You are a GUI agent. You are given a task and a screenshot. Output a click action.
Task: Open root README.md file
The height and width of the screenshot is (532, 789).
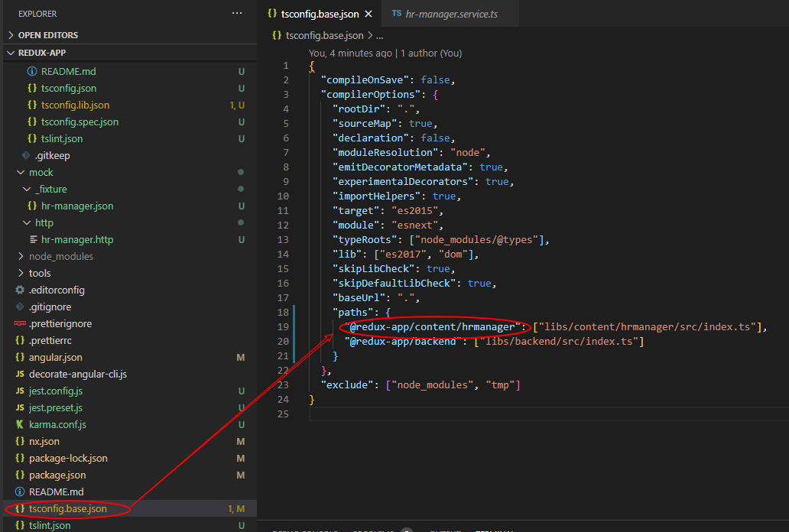pyautogui.click(x=56, y=491)
